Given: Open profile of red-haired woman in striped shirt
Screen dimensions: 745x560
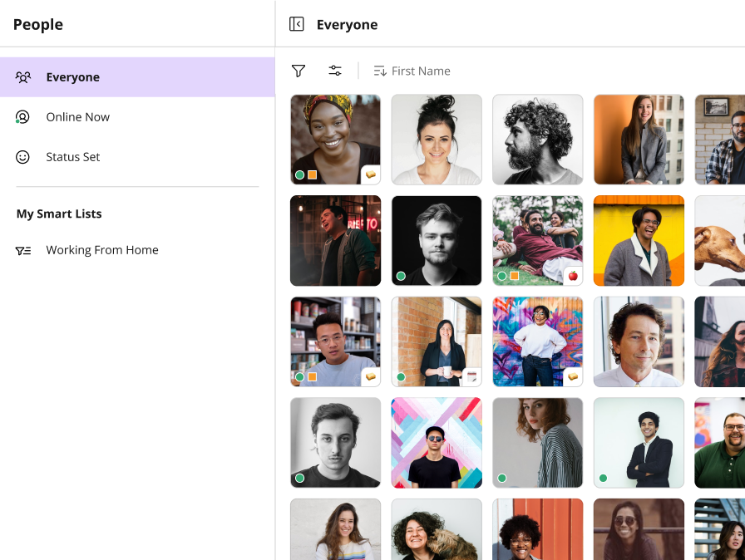Looking at the screenshot, I should point(538,443).
